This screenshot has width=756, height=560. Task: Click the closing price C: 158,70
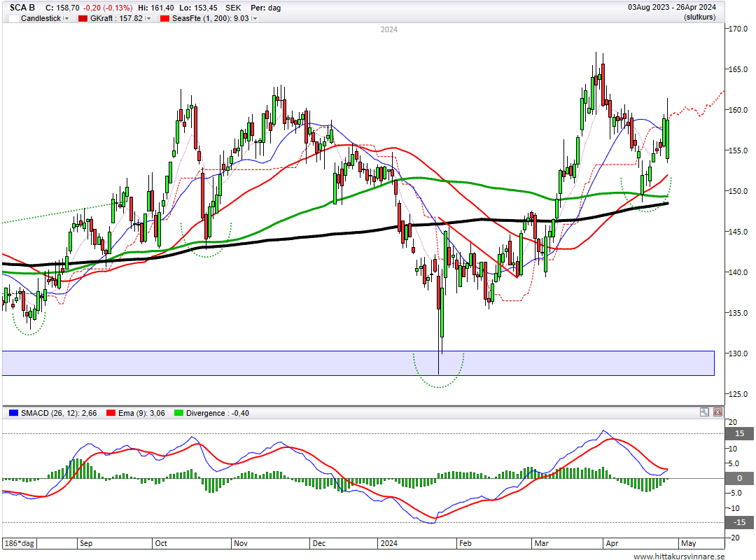tap(62, 8)
